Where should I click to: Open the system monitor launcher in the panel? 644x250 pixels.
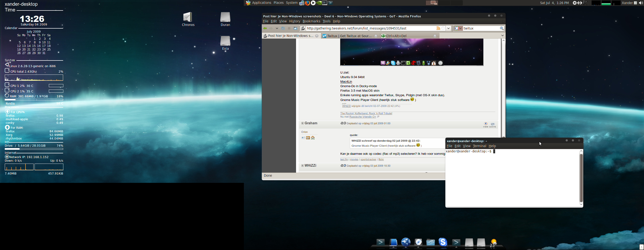click(325, 3)
